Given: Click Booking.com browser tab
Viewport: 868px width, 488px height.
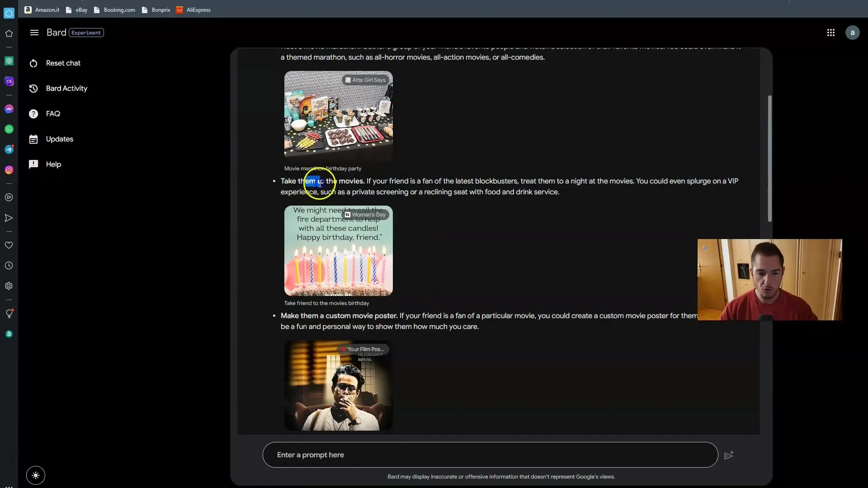Looking at the screenshot, I should coord(119,9).
